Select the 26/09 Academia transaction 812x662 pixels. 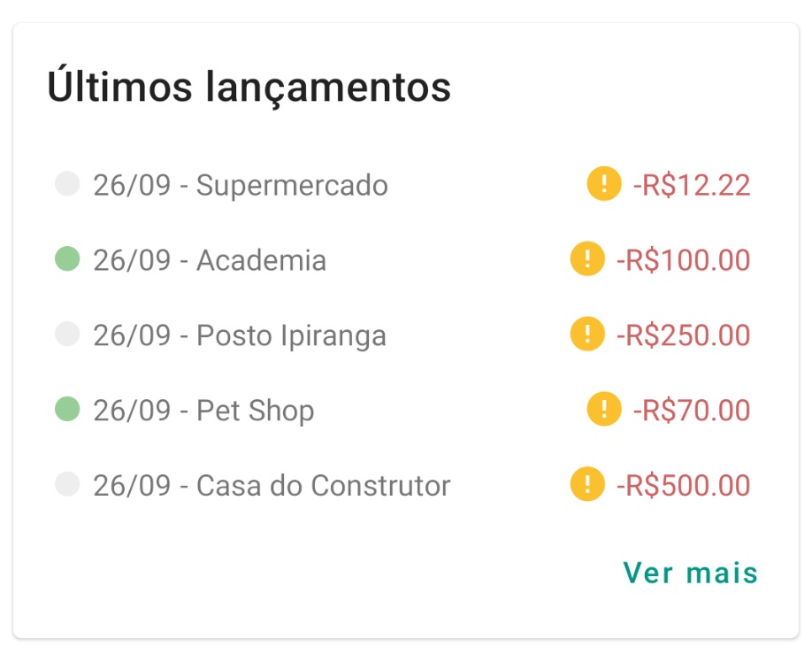pos(210,261)
